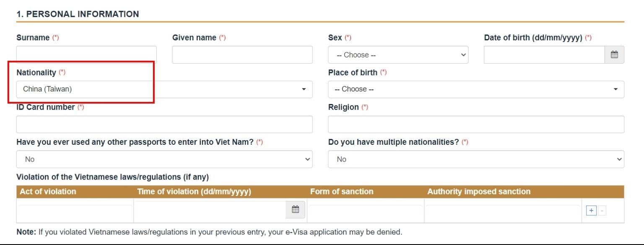Viewport: 644px width, 245px height.
Task: Open the Time of violation calendar icon
Action: click(295, 209)
